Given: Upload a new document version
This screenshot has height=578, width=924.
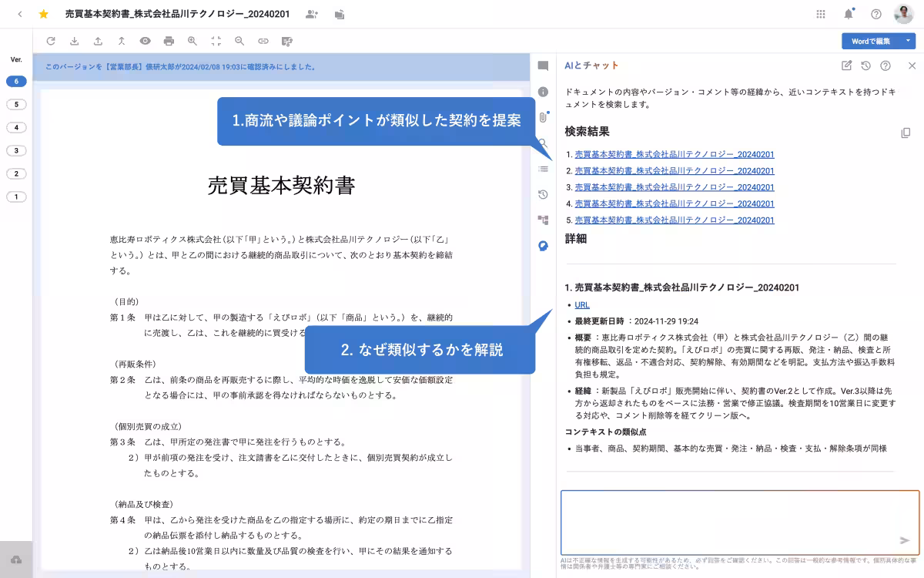Looking at the screenshot, I should point(99,41).
